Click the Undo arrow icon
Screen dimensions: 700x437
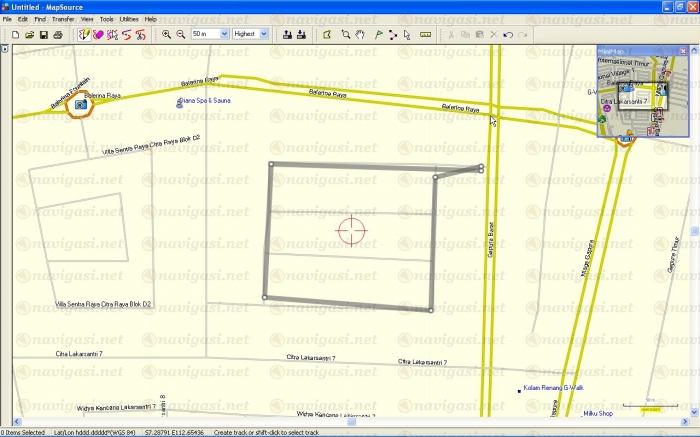click(508, 34)
